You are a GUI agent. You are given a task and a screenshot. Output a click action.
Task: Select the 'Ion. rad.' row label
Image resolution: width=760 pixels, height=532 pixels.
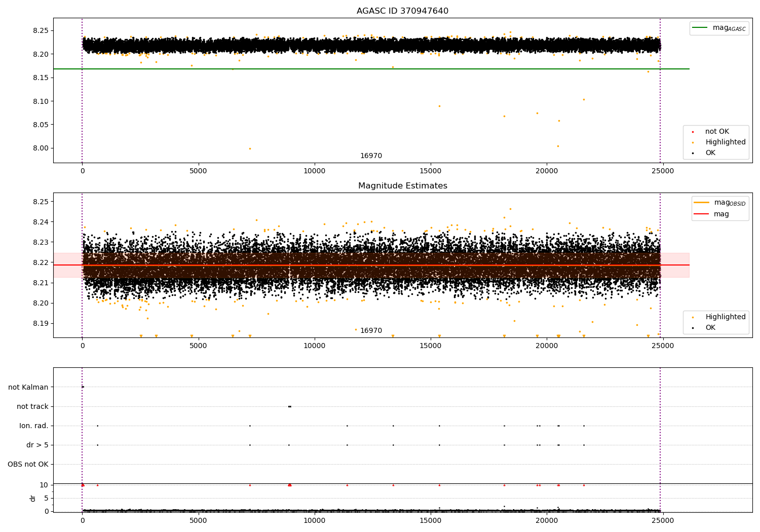point(34,426)
